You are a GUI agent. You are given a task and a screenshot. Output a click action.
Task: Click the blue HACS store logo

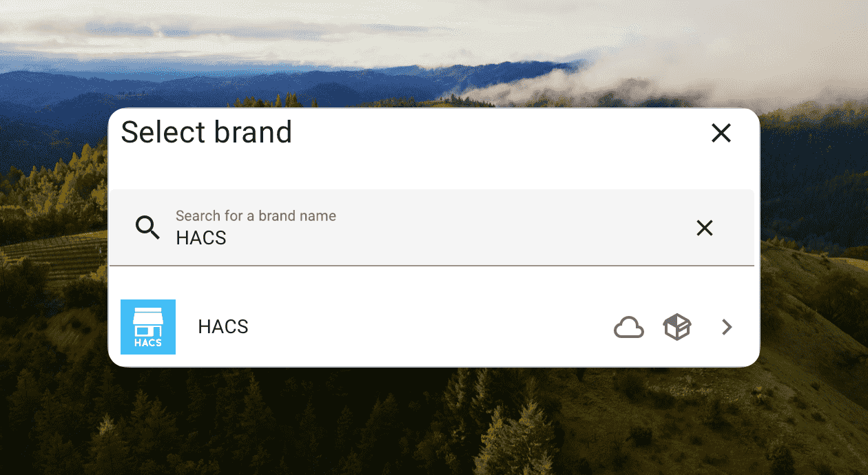click(148, 327)
